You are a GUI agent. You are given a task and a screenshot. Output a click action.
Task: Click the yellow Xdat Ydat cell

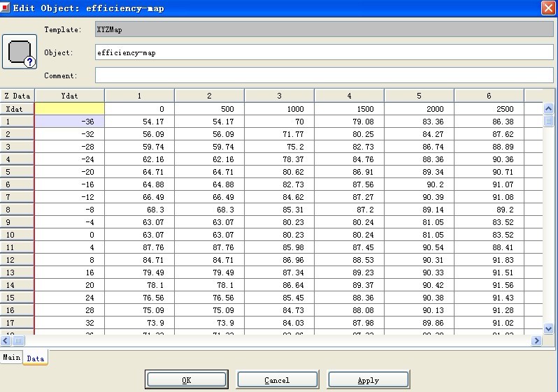70,109
